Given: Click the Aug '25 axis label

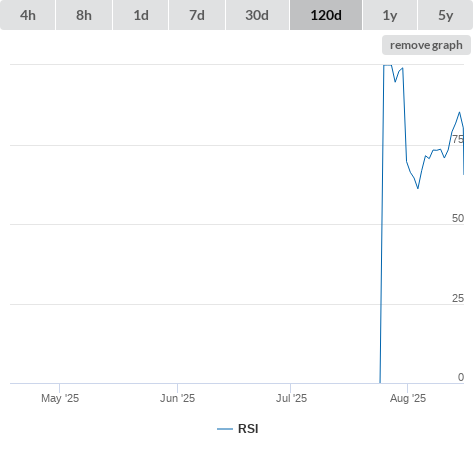Looking at the screenshot, I should tap(408, 398).
